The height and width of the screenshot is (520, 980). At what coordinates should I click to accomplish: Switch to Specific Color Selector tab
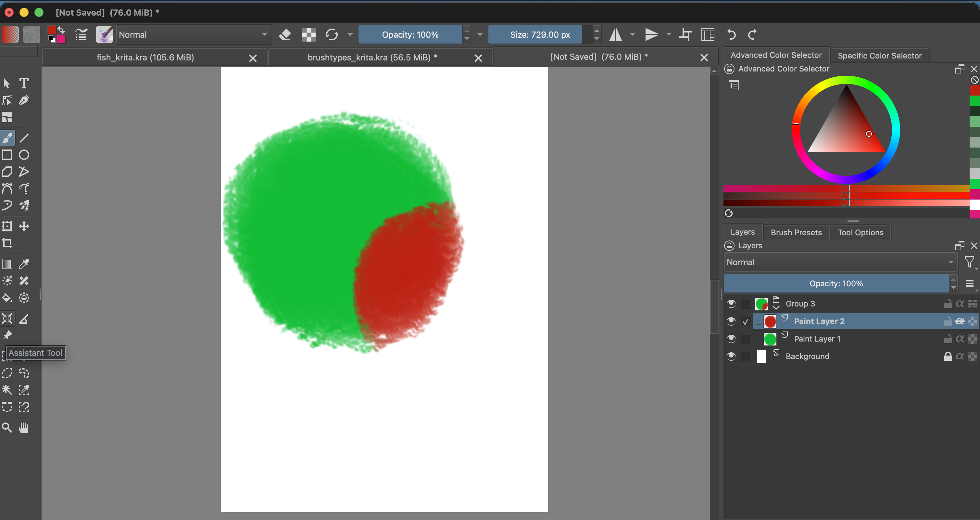point(879,56)
